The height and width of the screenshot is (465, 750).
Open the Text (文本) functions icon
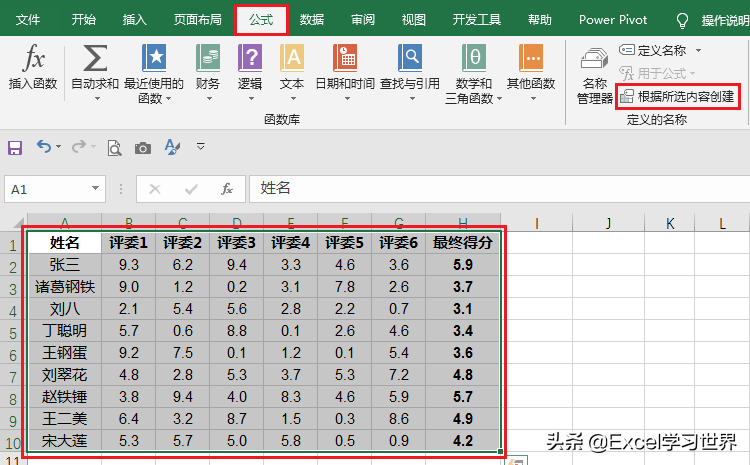coord(292,58)
